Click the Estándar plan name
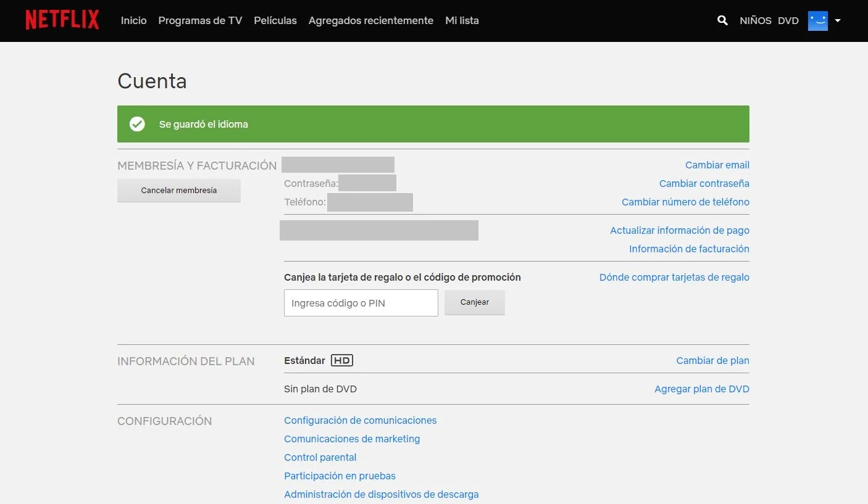Image resolution: width=868 pixels, height=504 pixels. pos(304,360)
